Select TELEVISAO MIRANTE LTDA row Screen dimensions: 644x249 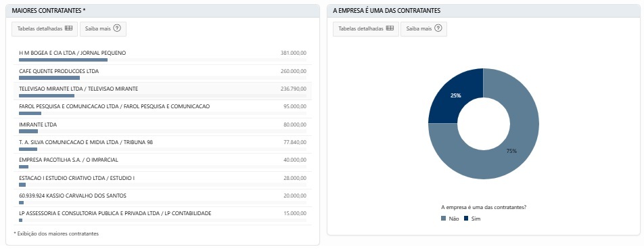click(x=162, y=91)
